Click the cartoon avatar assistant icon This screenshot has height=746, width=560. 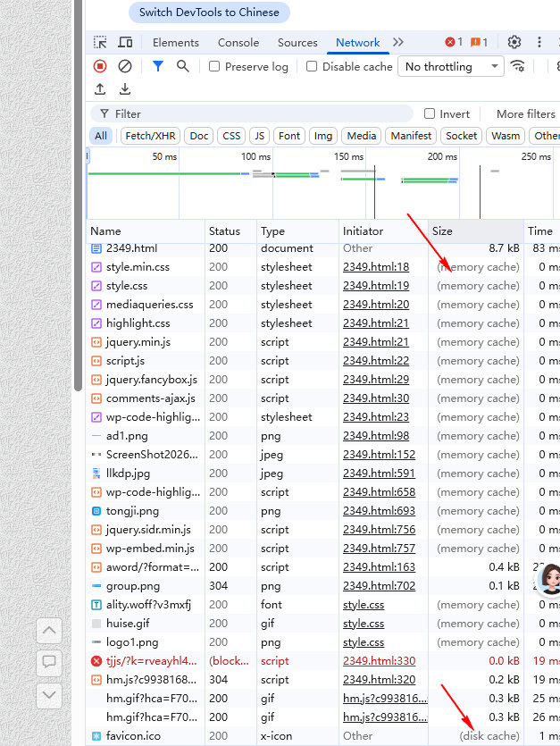(x=549, y=579)
